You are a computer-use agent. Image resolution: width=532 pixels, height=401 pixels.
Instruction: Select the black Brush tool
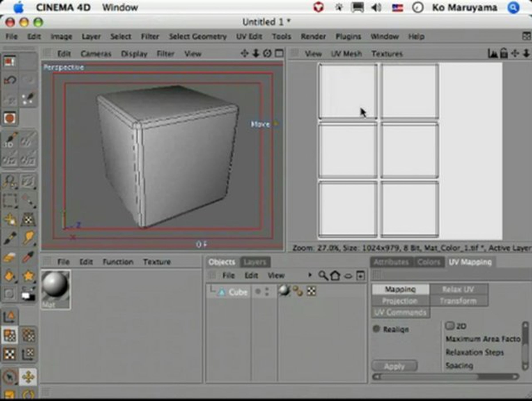[x=10, y=238]
